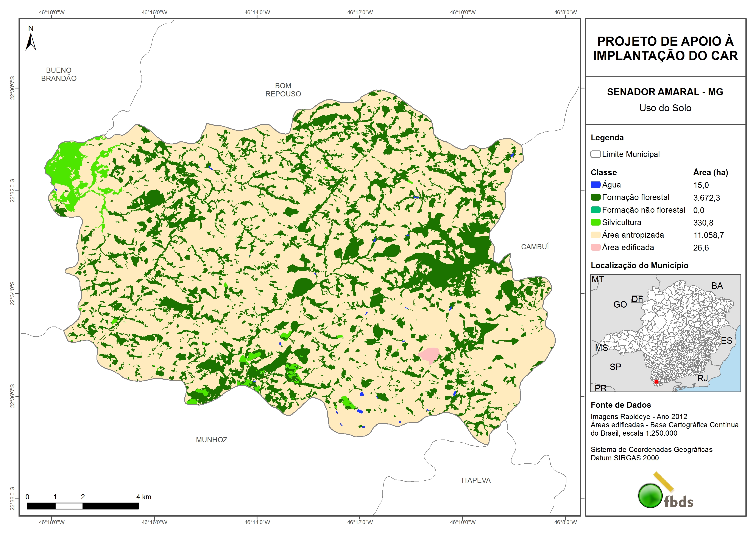Click the Formação não florestal teal swatch
The width and height of the screenshot is (756, 534).
595,210
